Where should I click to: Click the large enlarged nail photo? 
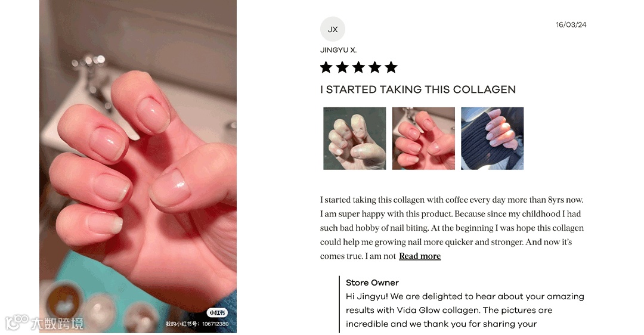pyautogui.click(x=138, y=166)
